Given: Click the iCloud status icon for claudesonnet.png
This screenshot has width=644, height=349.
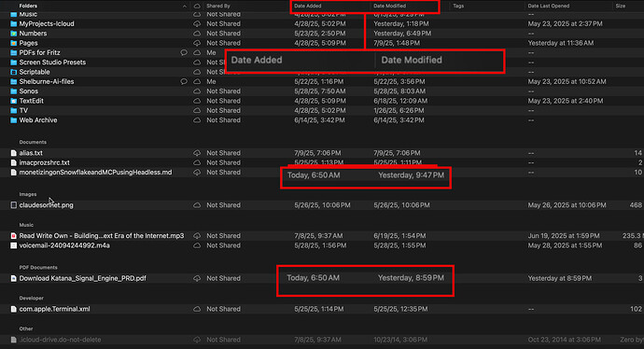Looking at the screenshot, I should (x=197, y=205).
